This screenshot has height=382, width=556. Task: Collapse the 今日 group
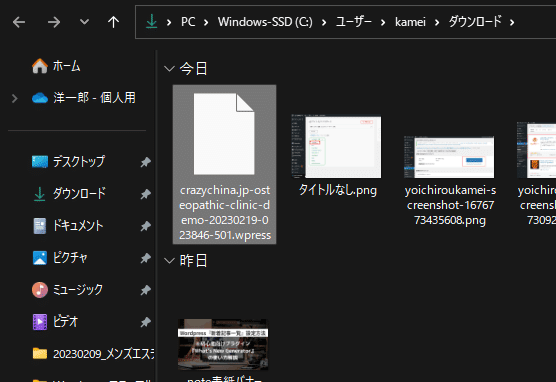coord(169,68)
